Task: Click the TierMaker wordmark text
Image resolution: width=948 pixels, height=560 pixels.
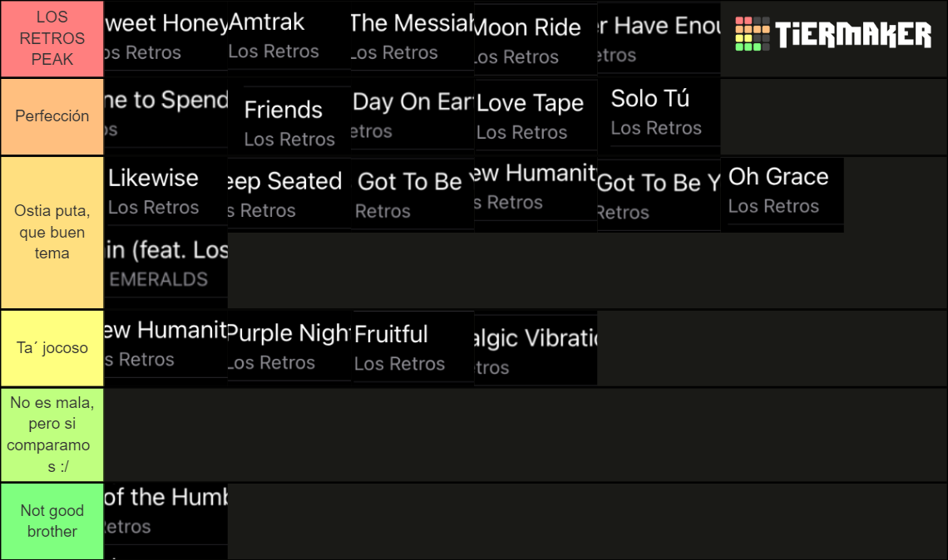Action: point(853,34)
